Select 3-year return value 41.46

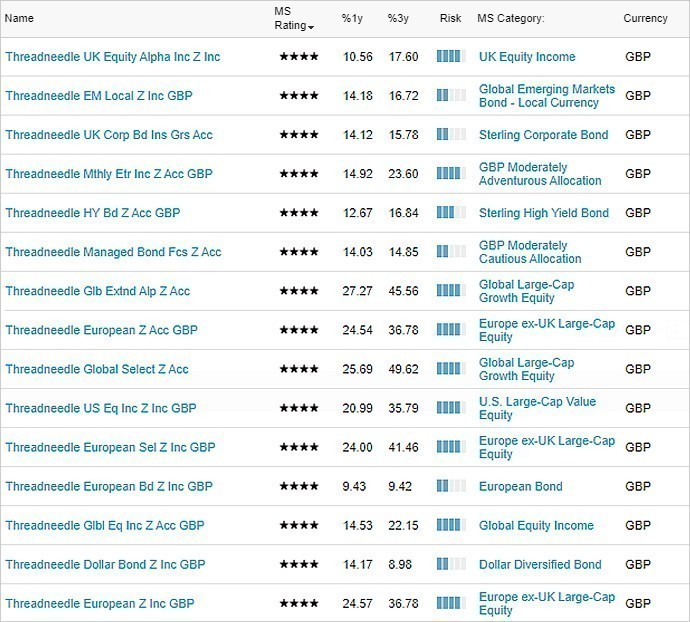(403, 447)
